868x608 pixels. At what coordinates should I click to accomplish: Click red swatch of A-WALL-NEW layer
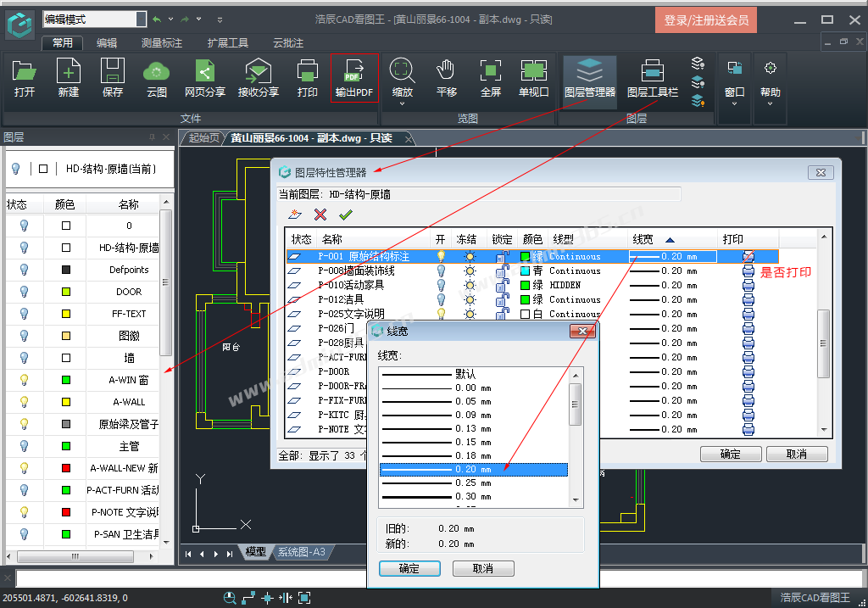[66, 468]
